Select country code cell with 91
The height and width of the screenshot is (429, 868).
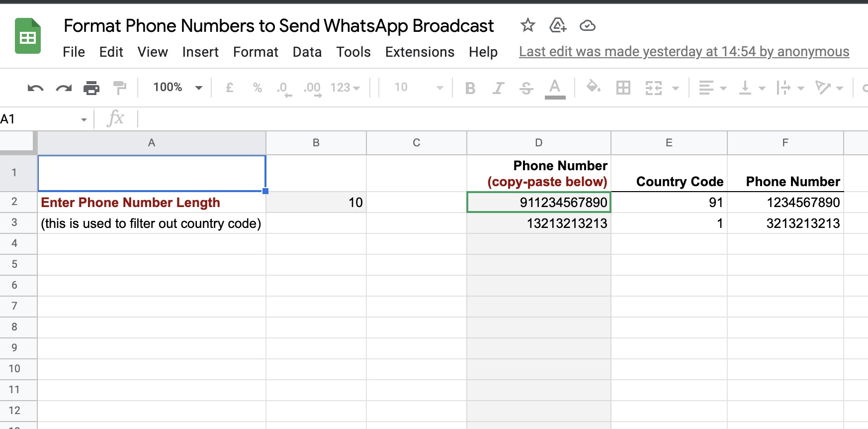(669, 202)
